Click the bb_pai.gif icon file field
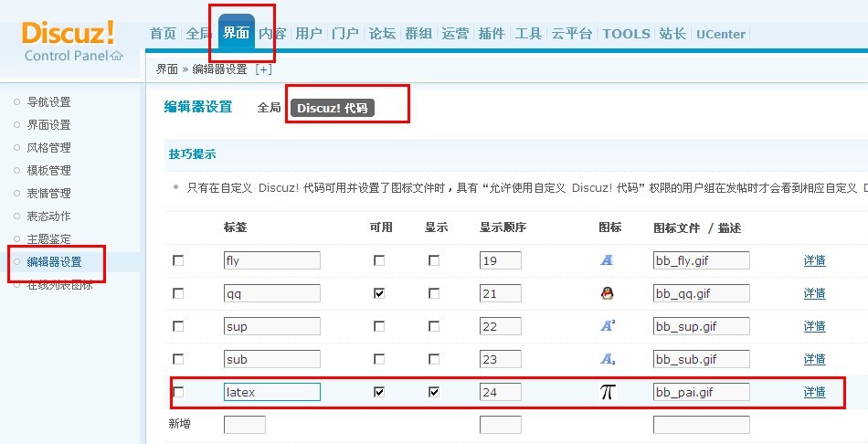Viewport: 868px width, 444px height. [702, 392]
